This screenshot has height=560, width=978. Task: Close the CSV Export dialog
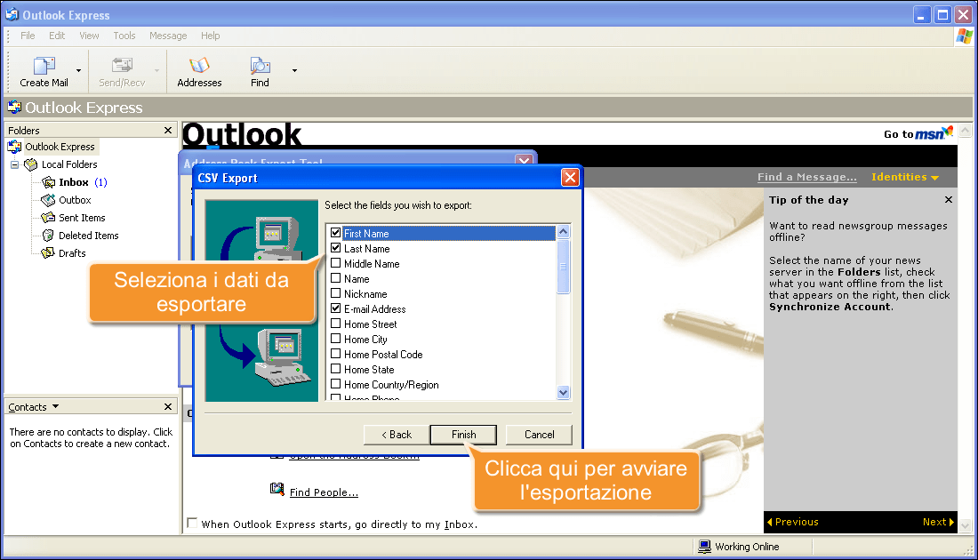pyautogui.click(x=570, y=178)
